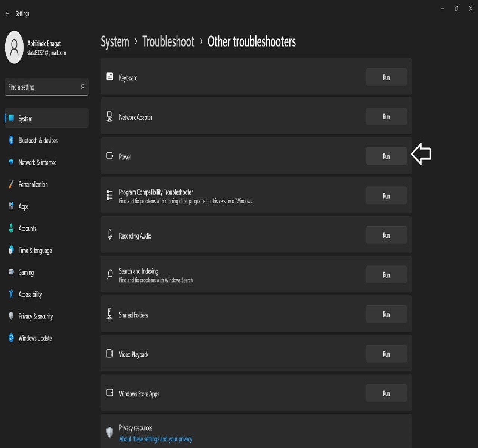The height and width of the screenshot is (448, 478).
Task: Open Windows Update settings
Action: 47,338
